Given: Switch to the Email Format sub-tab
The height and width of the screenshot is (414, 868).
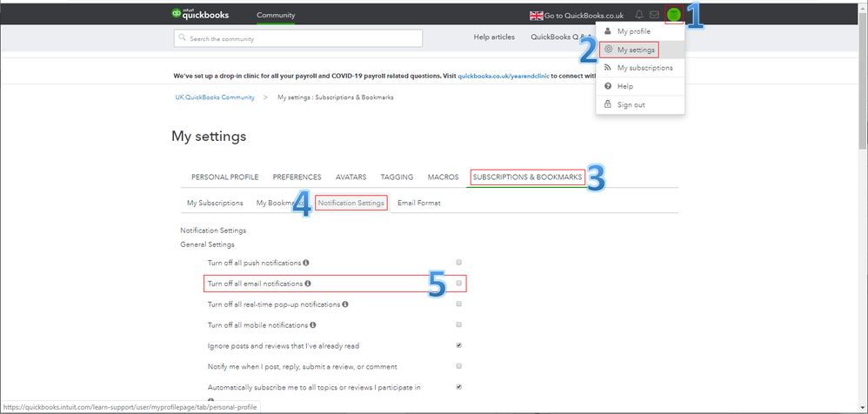Looking at the screenshot, I should tap(419, 204).
